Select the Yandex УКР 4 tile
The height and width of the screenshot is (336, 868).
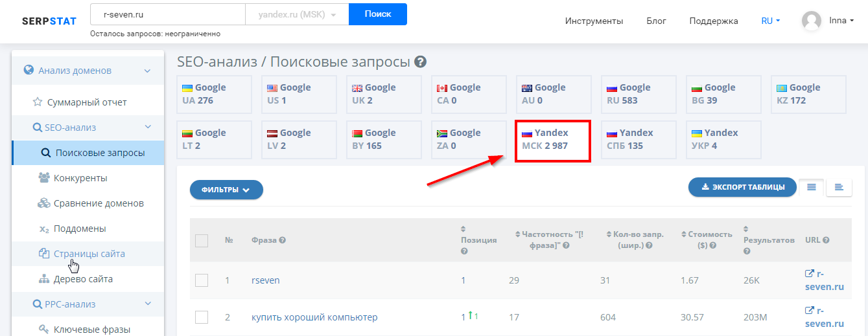point(723,139)
